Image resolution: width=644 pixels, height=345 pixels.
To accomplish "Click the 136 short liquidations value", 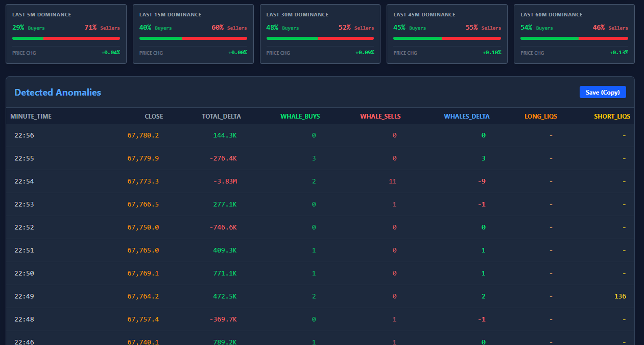I will point(620,296).
